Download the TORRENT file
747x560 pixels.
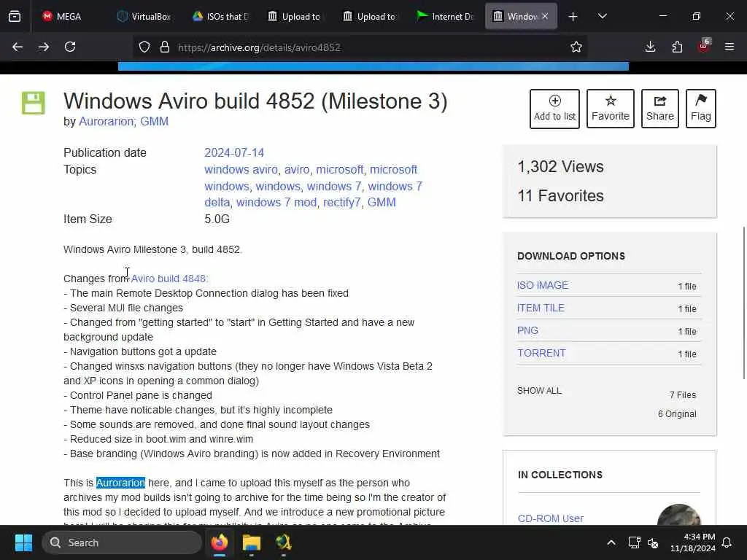542,354
